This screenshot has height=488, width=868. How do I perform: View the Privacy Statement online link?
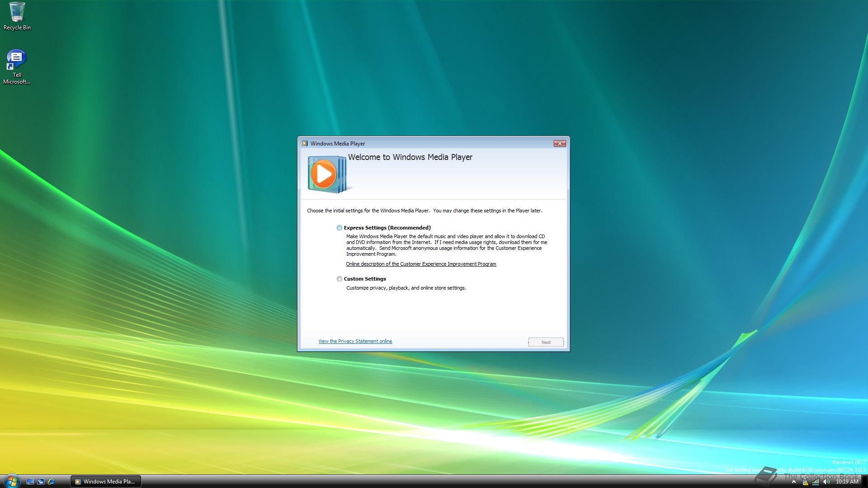[355, 341]
